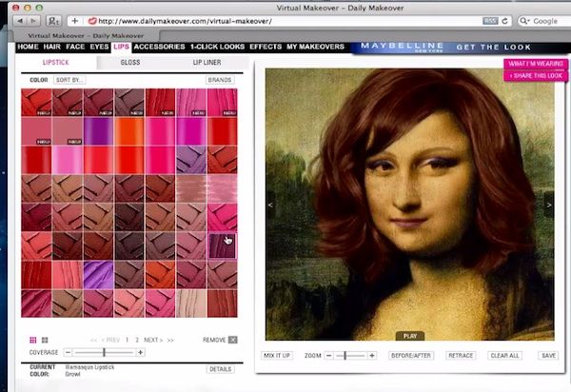The height and width of the screenshot is (392, 571).
Task: Click the search magnifier in the Google field
Action: tap(523, 21)
